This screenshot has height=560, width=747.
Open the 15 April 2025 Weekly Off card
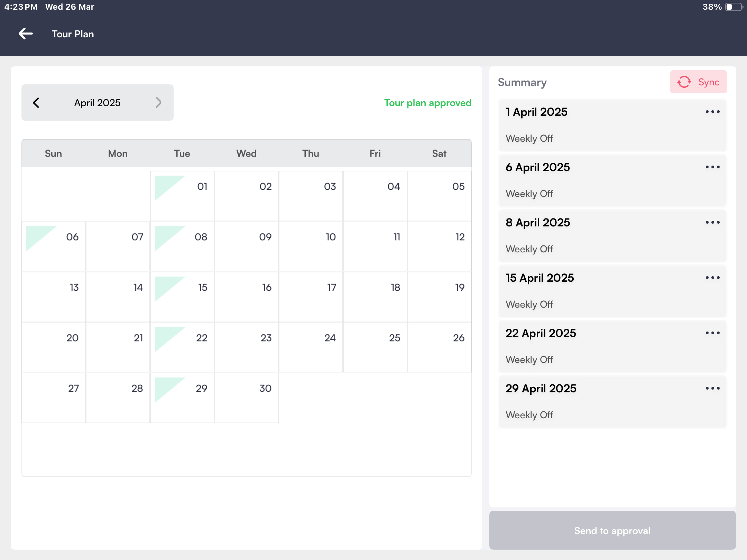[612, 291]
